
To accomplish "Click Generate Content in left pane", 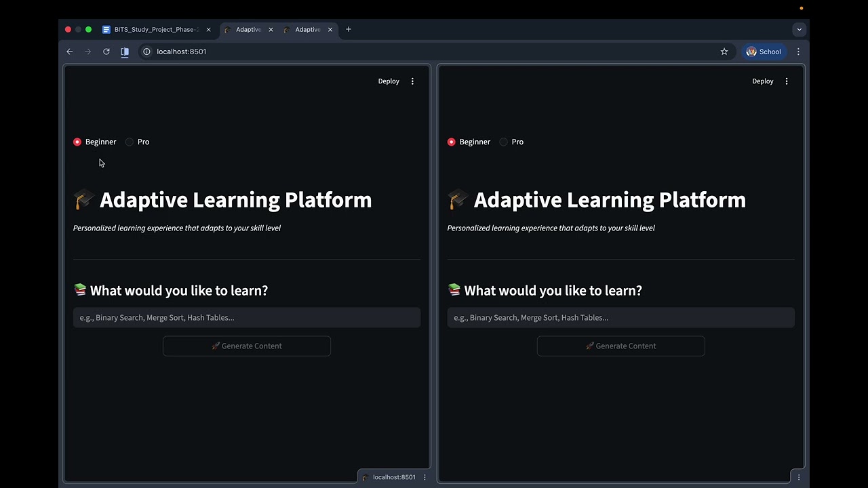I will (x=247, y=346).
